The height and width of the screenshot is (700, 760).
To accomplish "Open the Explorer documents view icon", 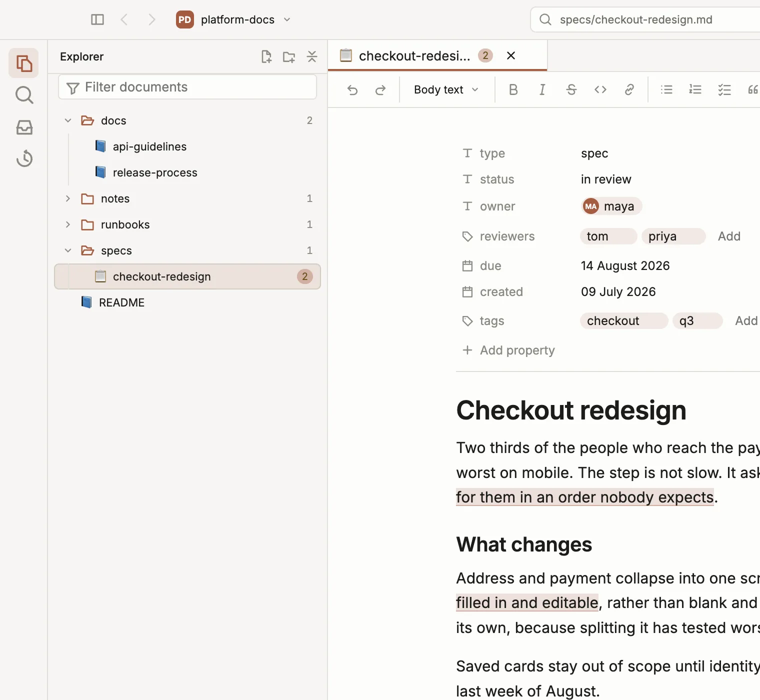I will (23, 63).
